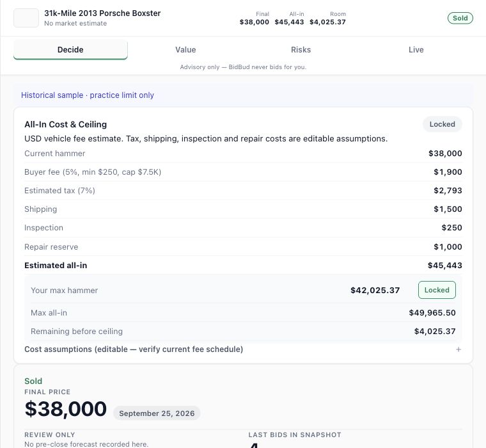Click the Estimated tax (7%) label
The image size is (486, 448).
click(59, 191)
